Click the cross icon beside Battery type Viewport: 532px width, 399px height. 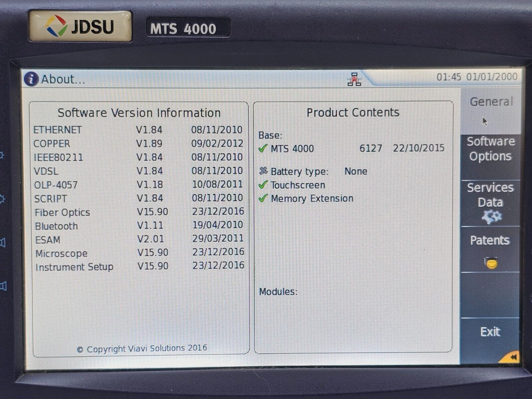click(263, 171)
